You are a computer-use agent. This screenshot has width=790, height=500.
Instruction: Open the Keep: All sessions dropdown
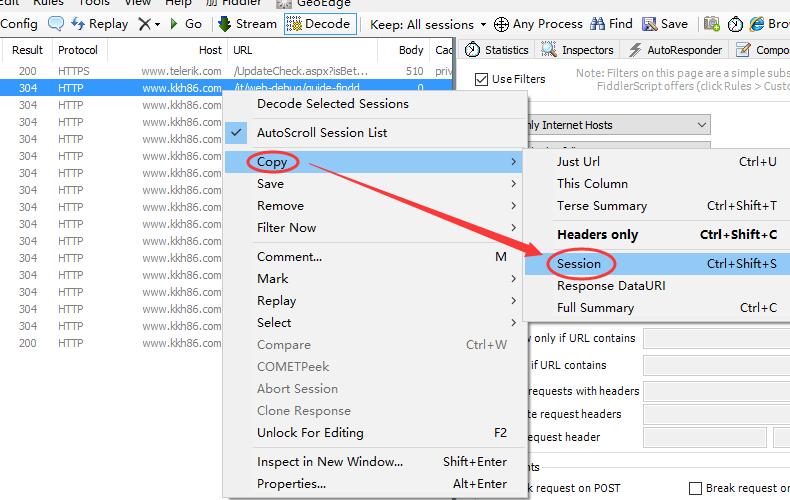coord(428,24)
